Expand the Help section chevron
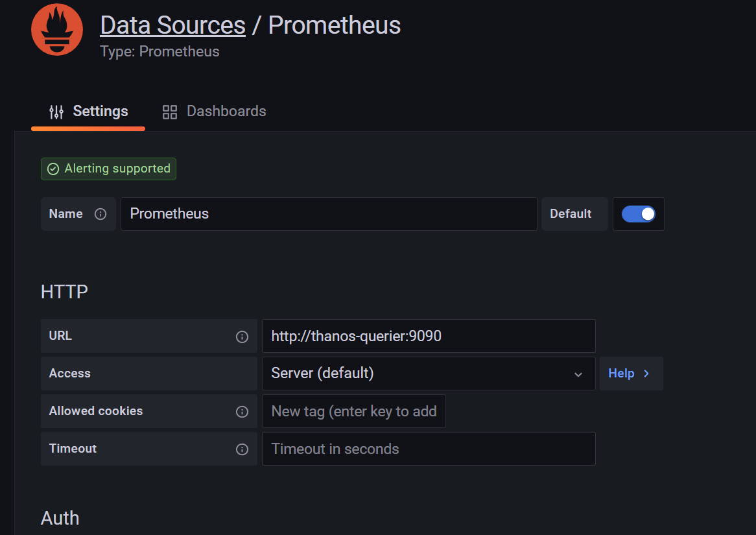 (x=646, y=374)
